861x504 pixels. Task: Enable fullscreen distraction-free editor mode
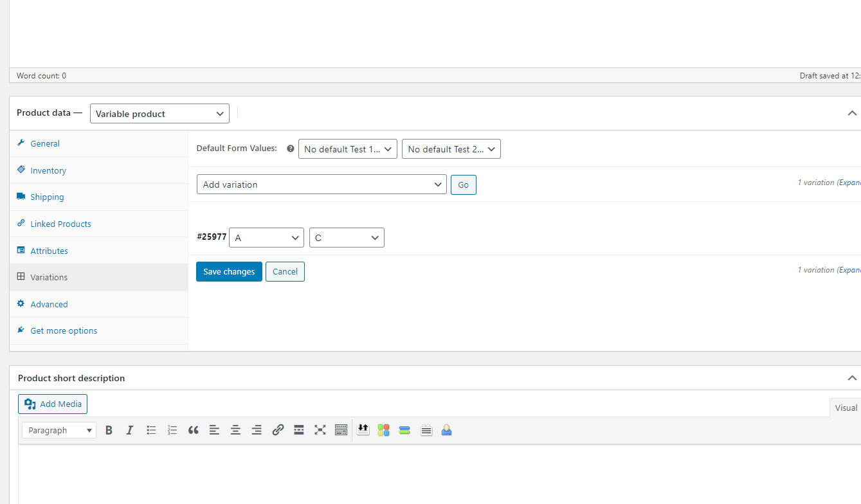[x=320, y=430]
